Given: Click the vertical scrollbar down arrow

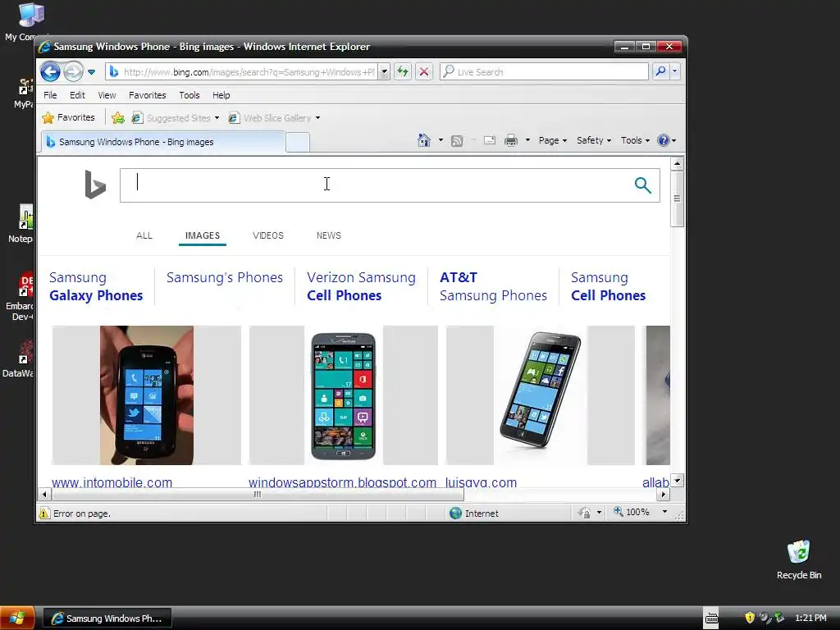Looking at the screenshot, I should click(x=677, y=481).
